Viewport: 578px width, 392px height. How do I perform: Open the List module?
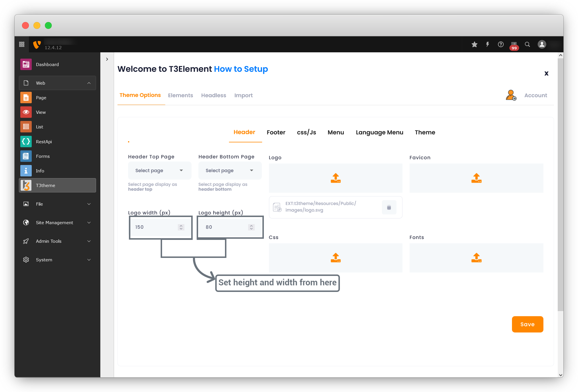[57, 127]
